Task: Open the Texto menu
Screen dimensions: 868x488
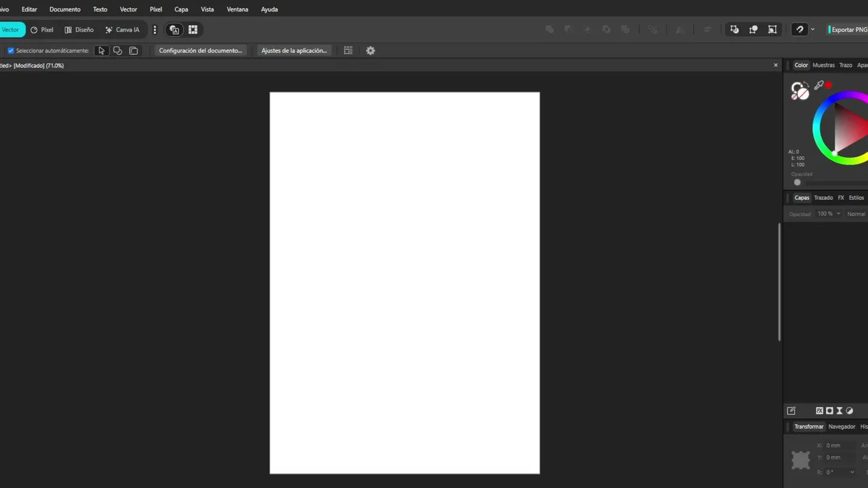Action: (100, 9)
